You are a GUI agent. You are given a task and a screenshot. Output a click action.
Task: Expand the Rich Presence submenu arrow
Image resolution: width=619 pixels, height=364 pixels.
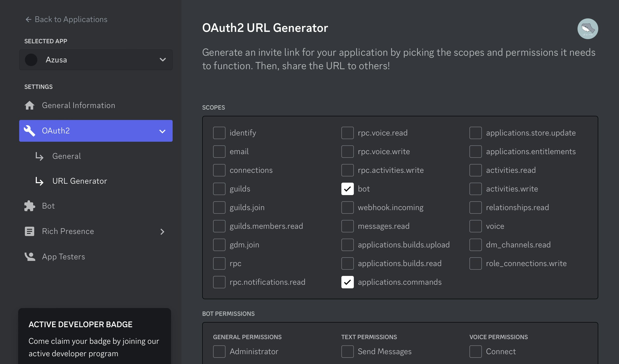163,232
